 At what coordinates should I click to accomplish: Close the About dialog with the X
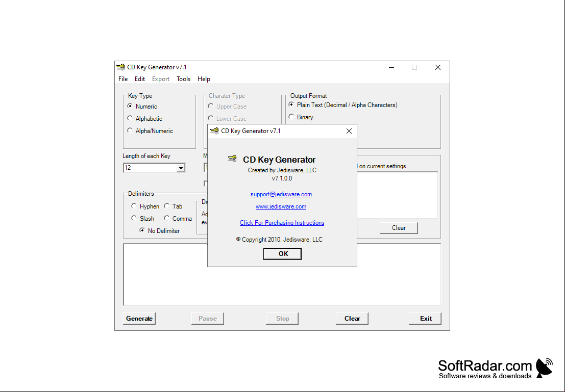coord(349,131)
